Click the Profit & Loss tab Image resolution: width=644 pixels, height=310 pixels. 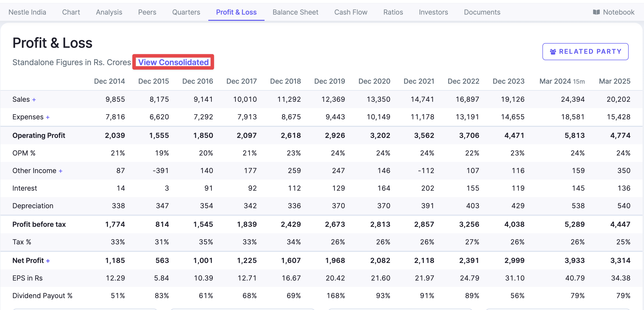tap(236, 12)
